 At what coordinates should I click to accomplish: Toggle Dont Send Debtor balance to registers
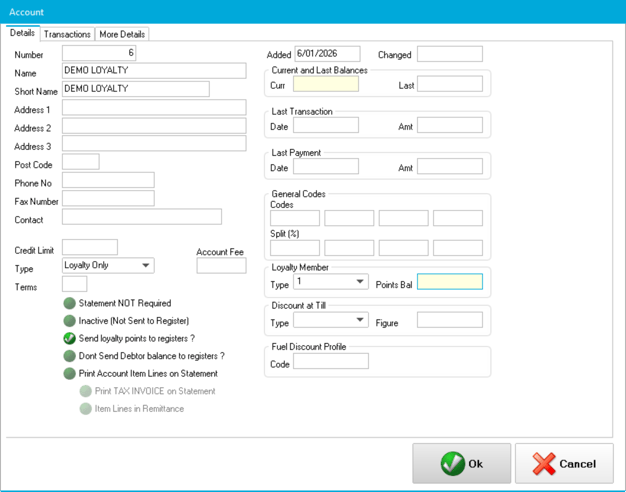click(x=70, y=356)
